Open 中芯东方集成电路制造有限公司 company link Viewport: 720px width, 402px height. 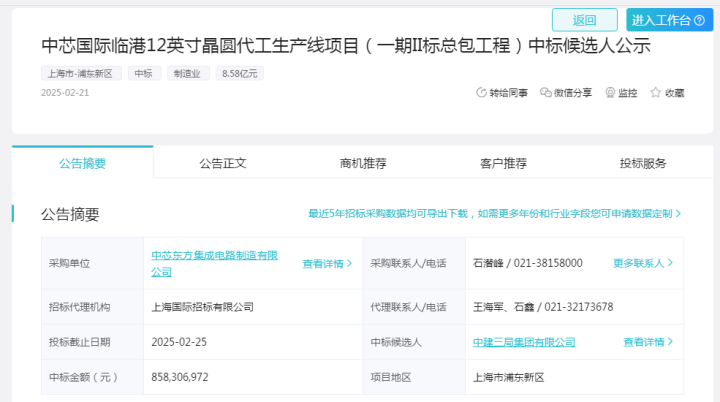214,263
